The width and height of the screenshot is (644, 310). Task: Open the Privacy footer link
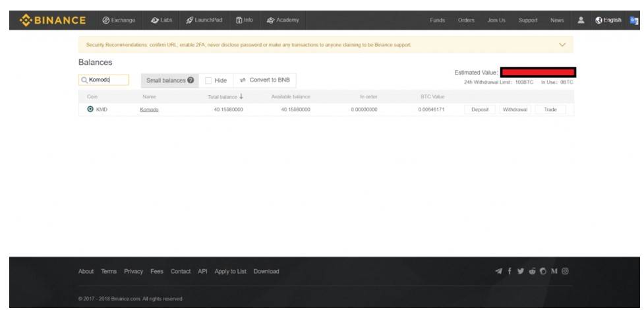coord(134,271)
